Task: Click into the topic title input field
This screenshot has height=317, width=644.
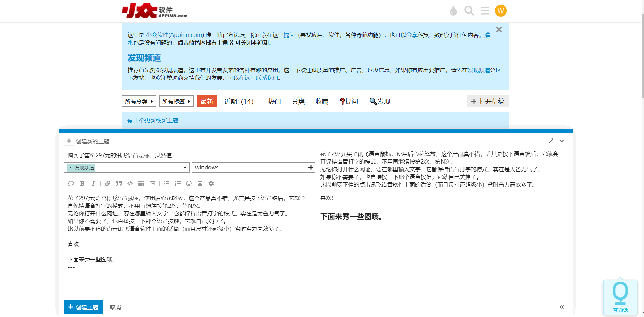Action: 189,155
